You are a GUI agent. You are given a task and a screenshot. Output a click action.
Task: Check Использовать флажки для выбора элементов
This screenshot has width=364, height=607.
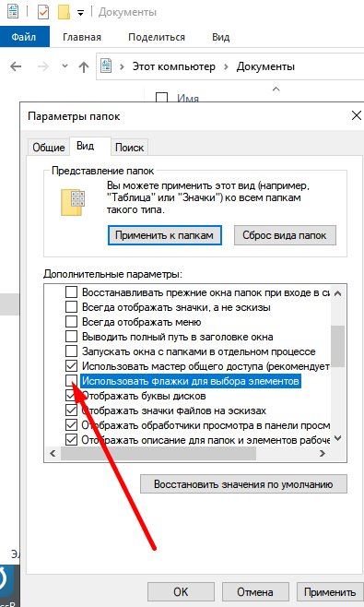coord(71,381)
